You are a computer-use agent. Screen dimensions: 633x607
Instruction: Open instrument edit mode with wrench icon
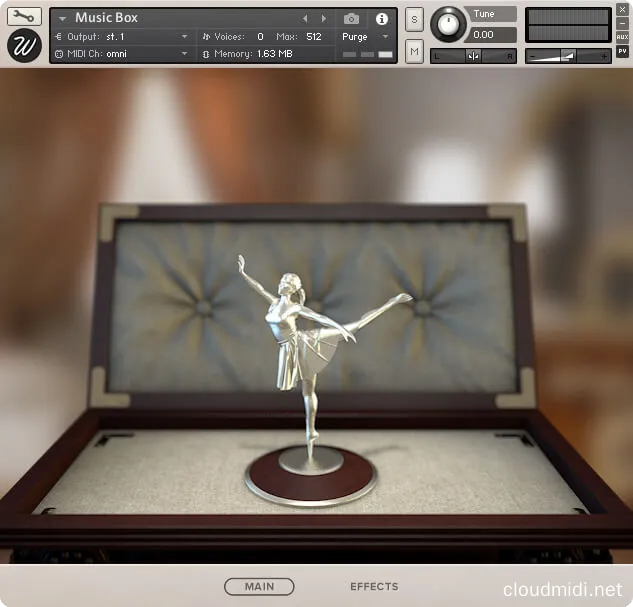coord(24,16)
